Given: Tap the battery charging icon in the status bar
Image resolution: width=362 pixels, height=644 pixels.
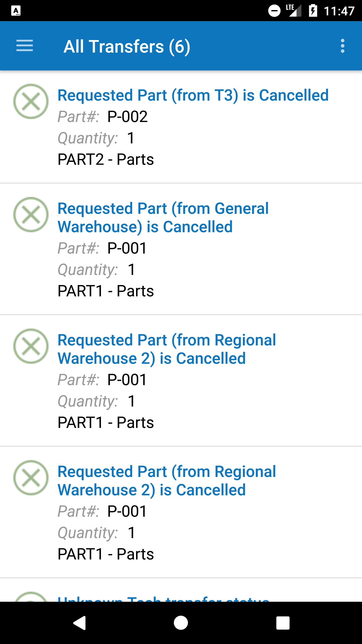Looking at the screenshot, I should pyautogui.click(x=313, y=11).
